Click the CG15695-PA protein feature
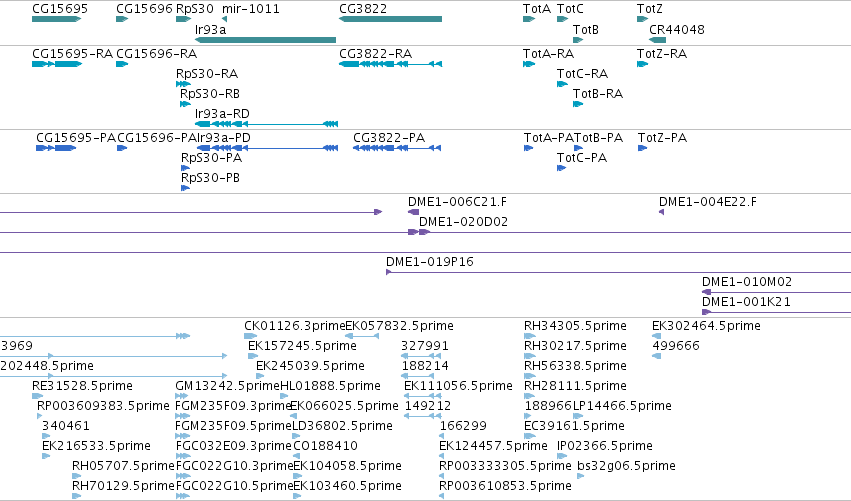Viewport: 851px width, 501px height. pyautogui.click(x=56, y=148)
